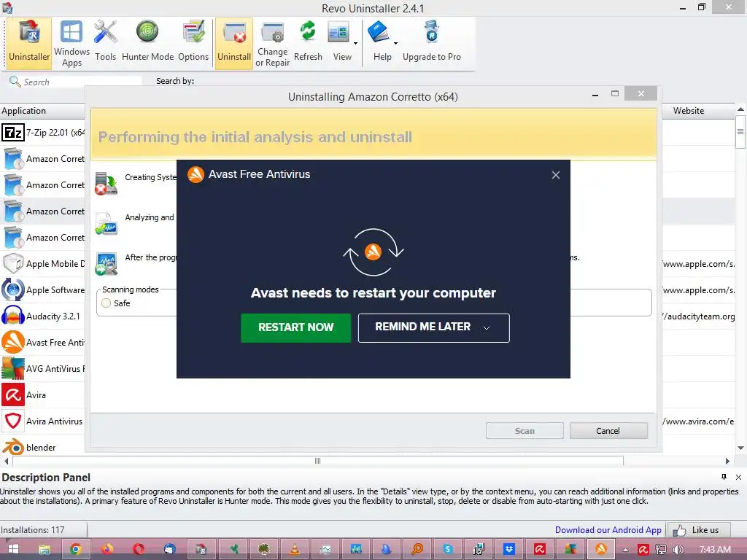Close the Avast Free Antivirus popup

(x=555, y=175)
